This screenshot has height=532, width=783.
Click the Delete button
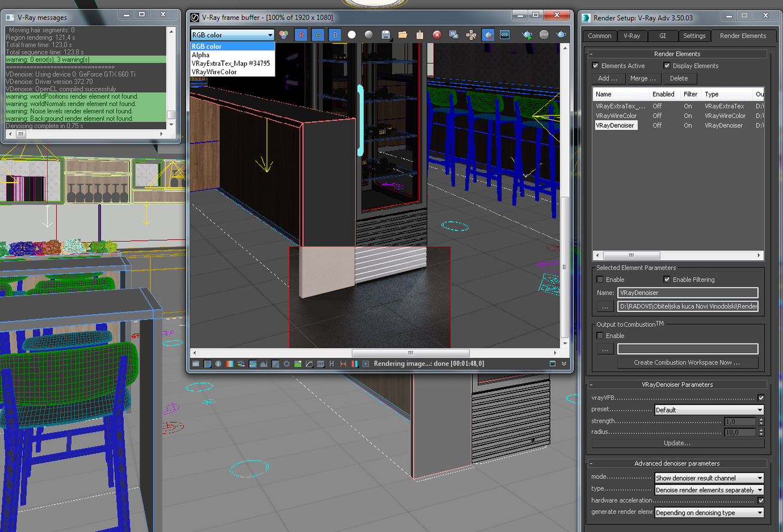pyautogui.click(x=679, y=78)
